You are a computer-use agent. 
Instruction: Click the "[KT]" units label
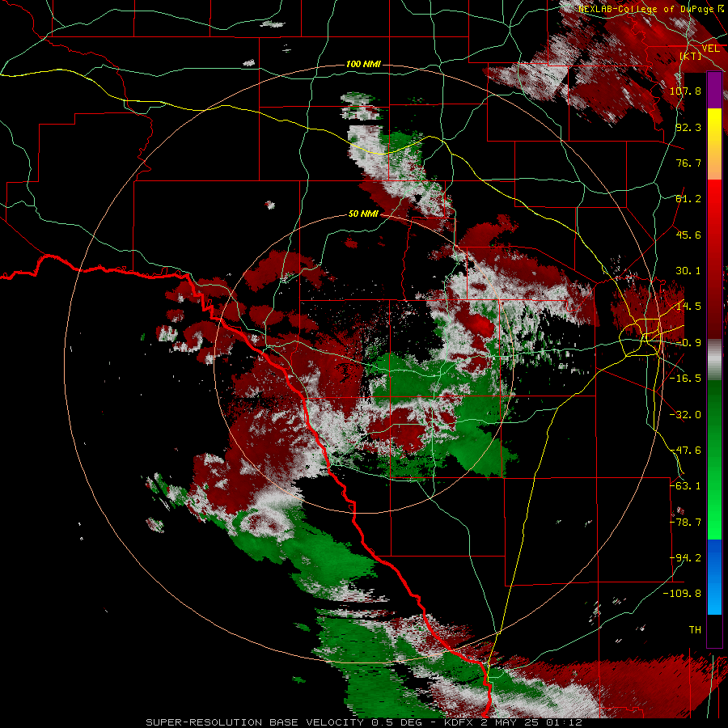point(691,56)
